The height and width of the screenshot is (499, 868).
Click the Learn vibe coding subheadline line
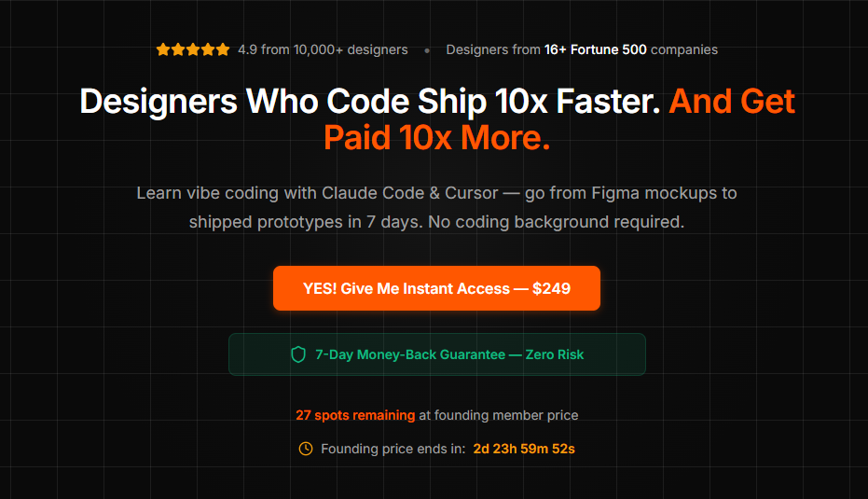pos(436,193)
